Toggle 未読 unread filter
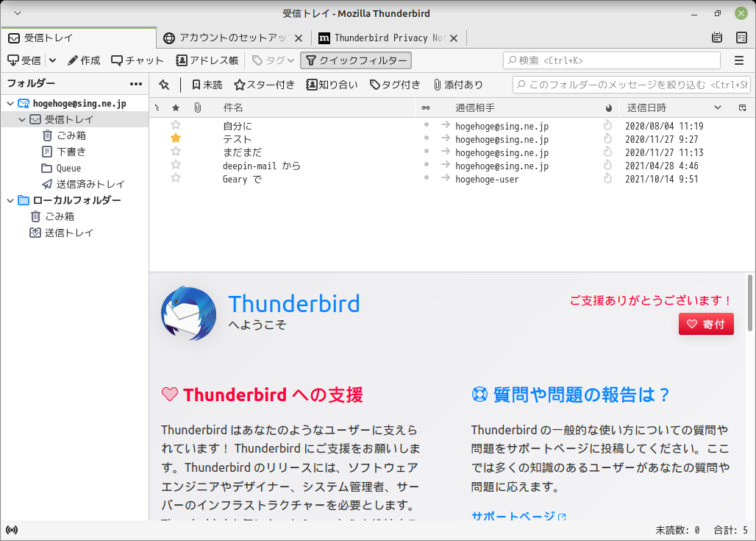The width and height of the screenshot is (756, 541). (x=207, y=85)
